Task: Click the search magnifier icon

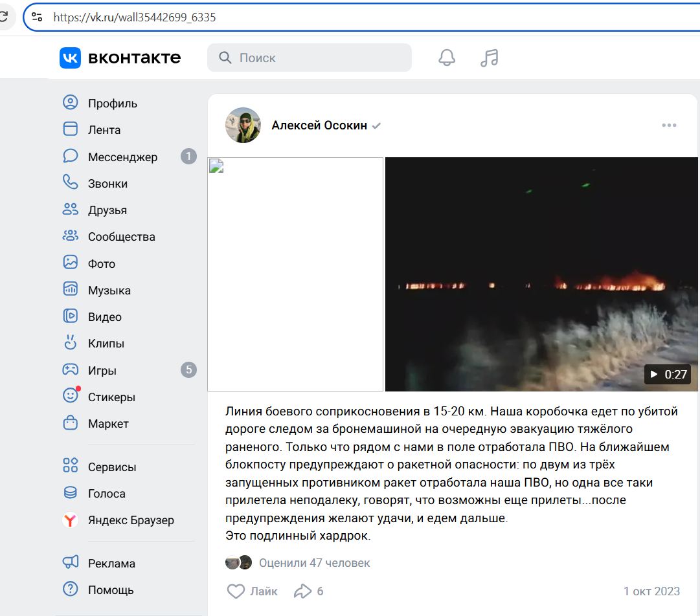Action: tap(225, 58)
